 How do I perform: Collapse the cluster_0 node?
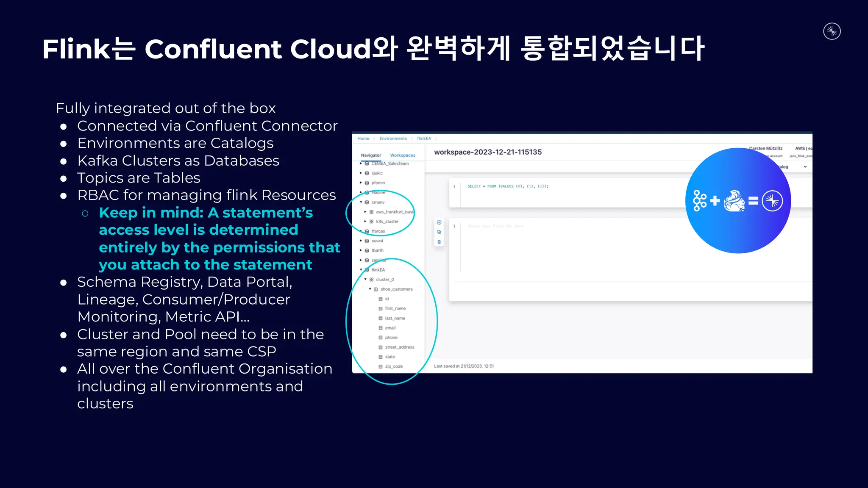pyautogui.click(x=365, y=279)
